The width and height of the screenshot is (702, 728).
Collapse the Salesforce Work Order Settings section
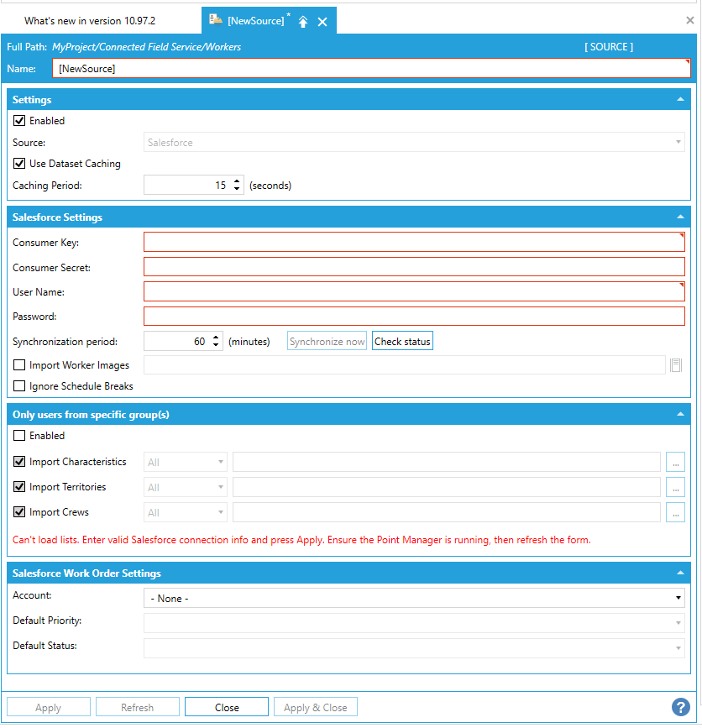[680, 573]
